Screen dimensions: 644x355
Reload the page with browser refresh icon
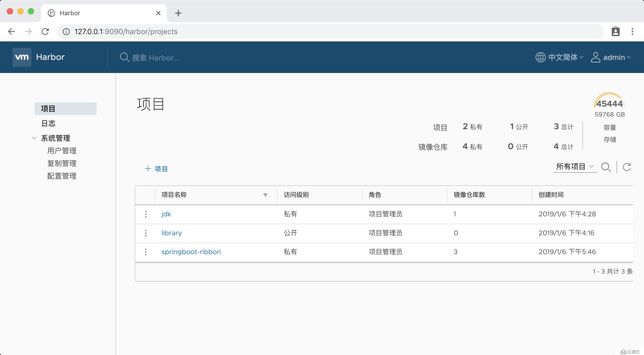click(x=45, y=32)
